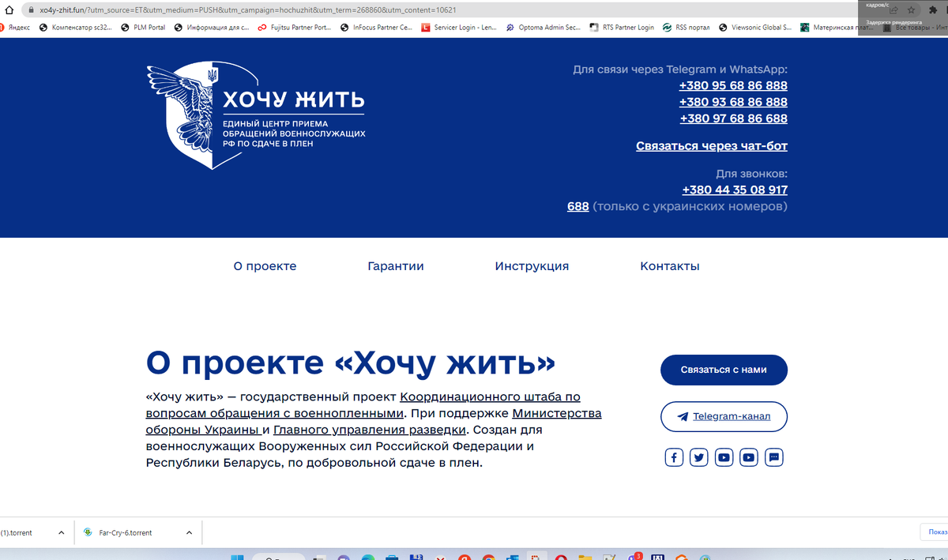Open the Яндекс bookmark
This screenshot has width=948, height=560.
[x=15, y=27]
